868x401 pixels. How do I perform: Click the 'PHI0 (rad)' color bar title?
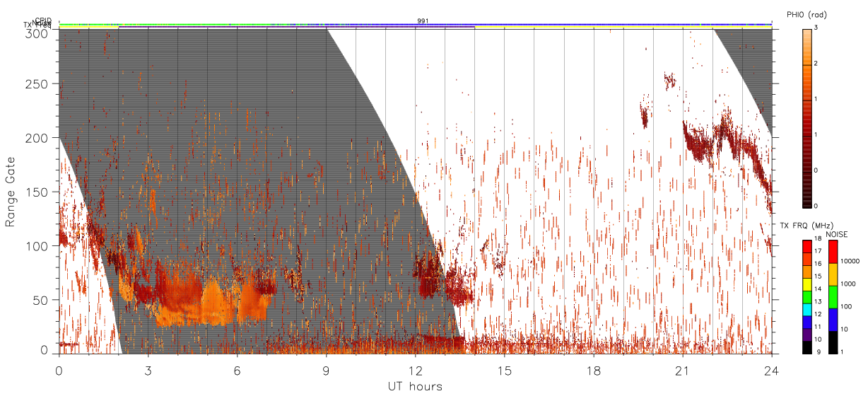[807, 15]
